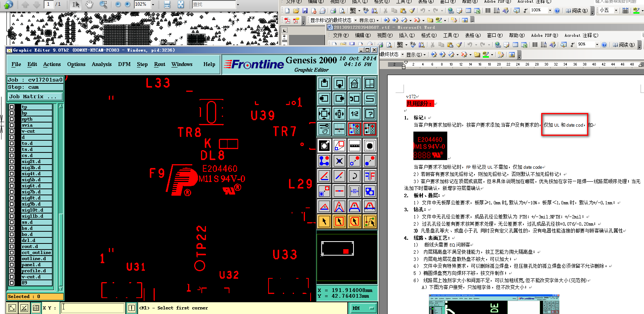Screen dimensions: 644x314
Task: Open the DFM menu in Genesis
Action: (x=124, y=64)
